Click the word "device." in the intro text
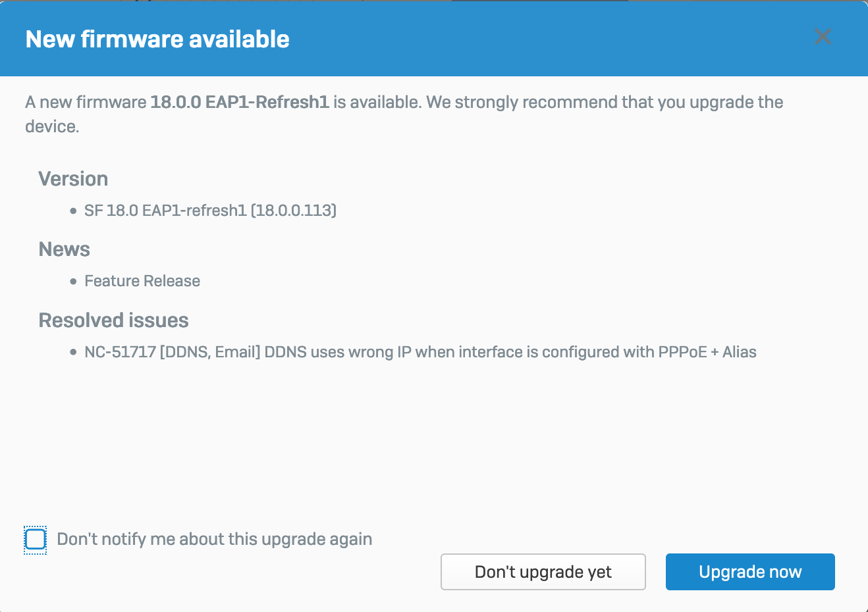868x612 pixels. pyautogui.click(x=52, y=126)
